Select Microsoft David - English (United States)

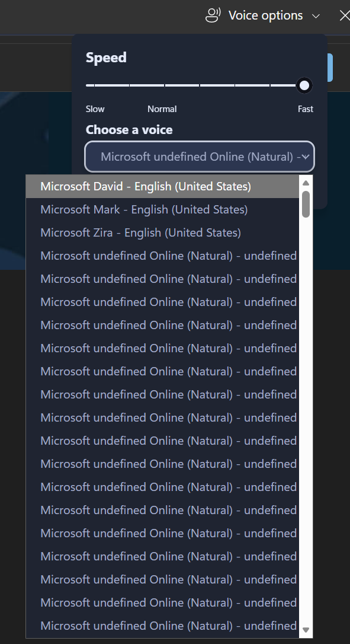(162, 186)
